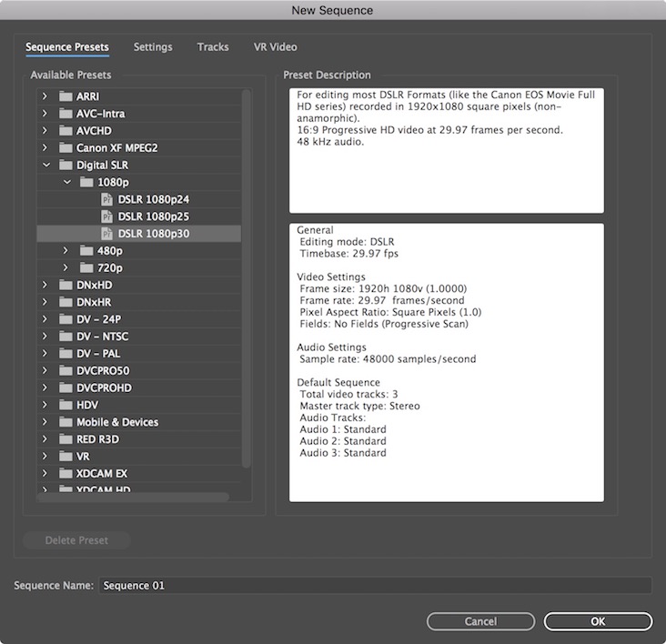Click the DSLR 1080p25 preset file icon
Screen dimensions: 666x644
click(106, 216)
